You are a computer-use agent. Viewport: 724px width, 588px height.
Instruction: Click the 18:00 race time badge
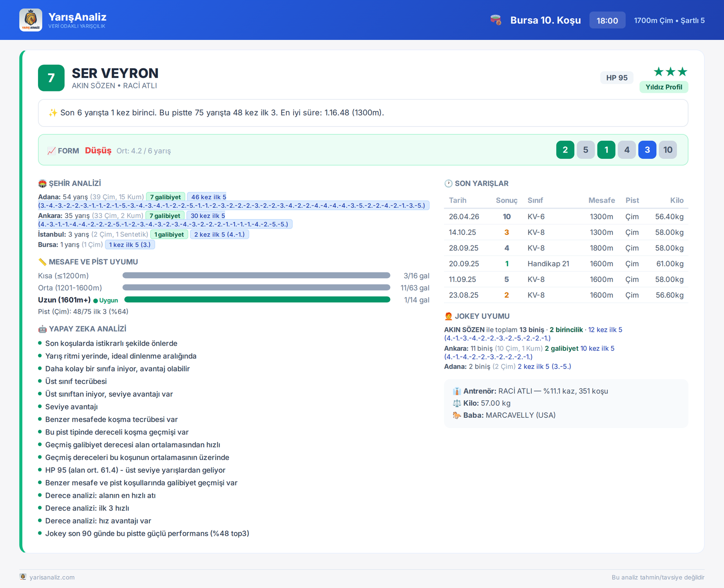click(x=607, y=20)
